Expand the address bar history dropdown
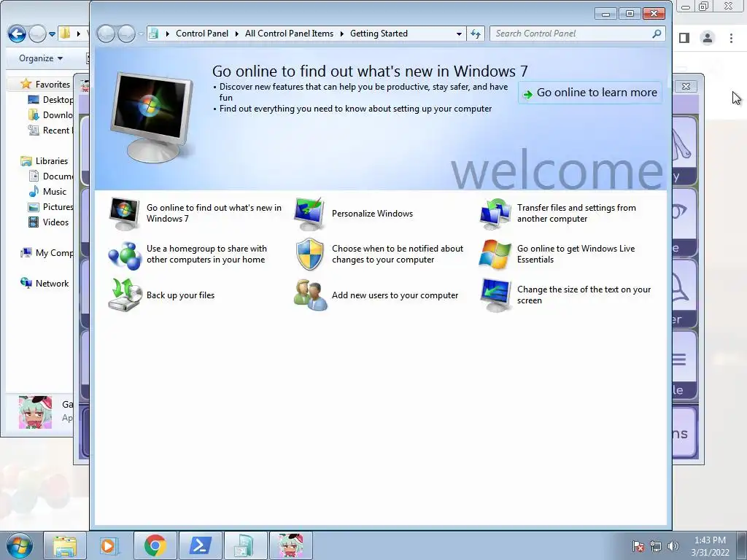747x560 pixels. coord(459,34)
